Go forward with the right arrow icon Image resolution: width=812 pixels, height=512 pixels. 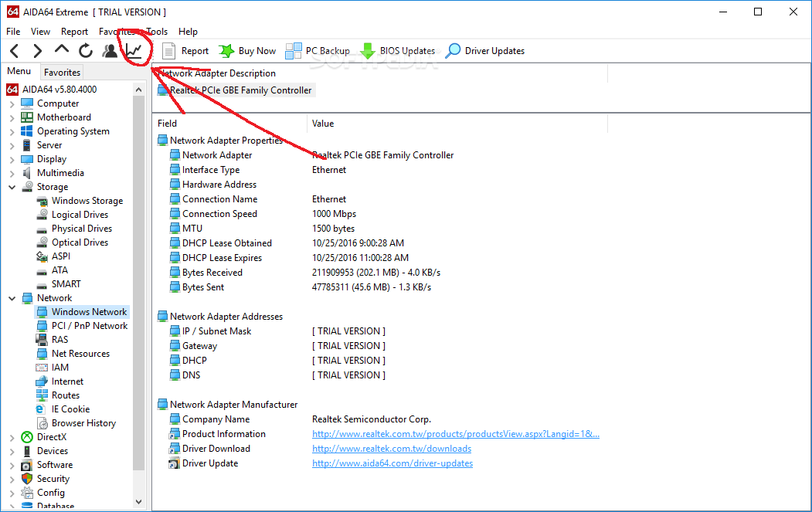[x=37, y=51]
